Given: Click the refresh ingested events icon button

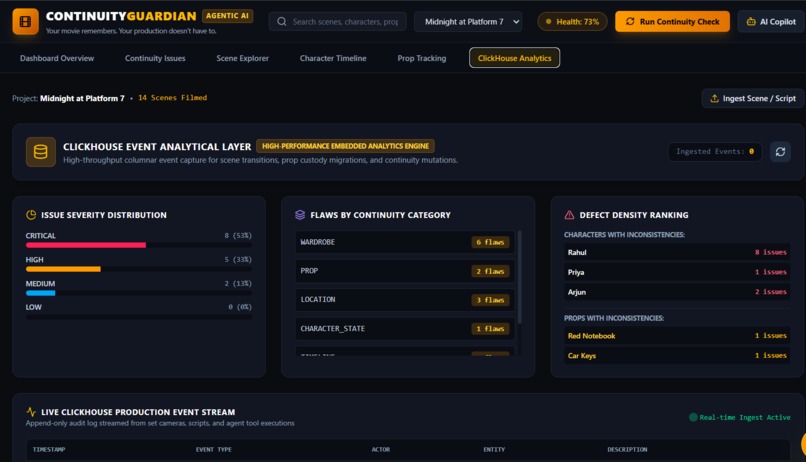Looking at the screenshot, I should [780, 152].
